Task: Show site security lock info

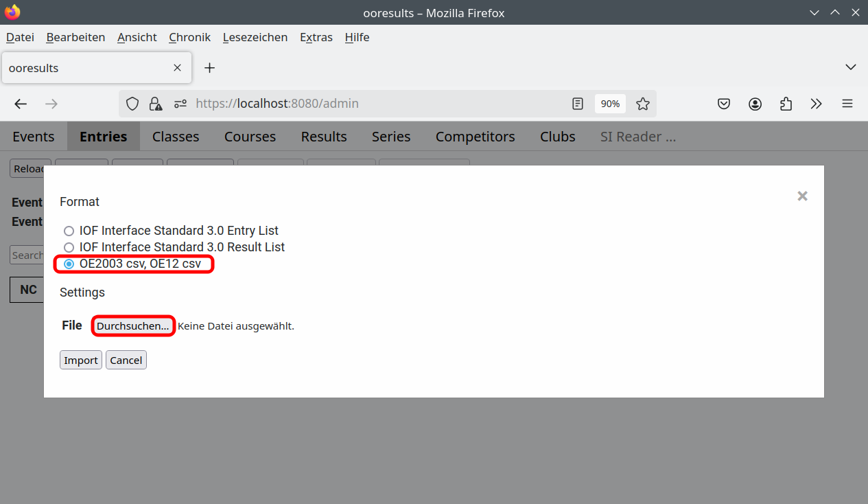Action: coord(156,104)
